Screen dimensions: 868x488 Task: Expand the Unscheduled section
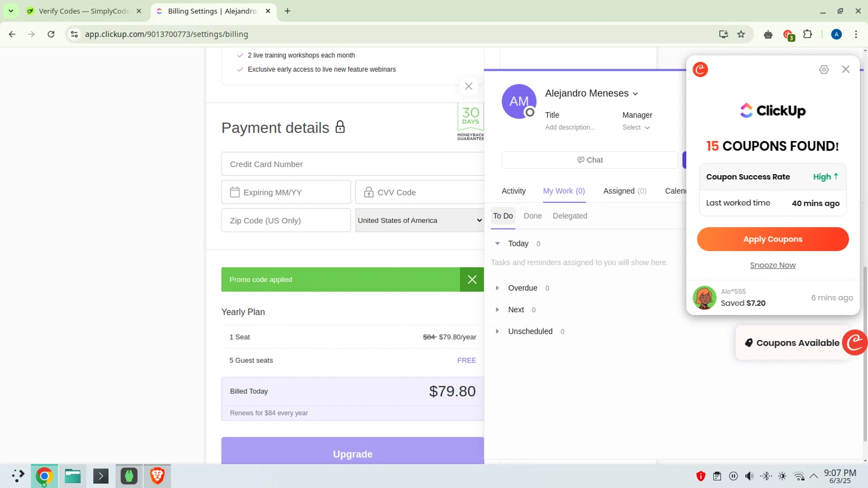497,331
